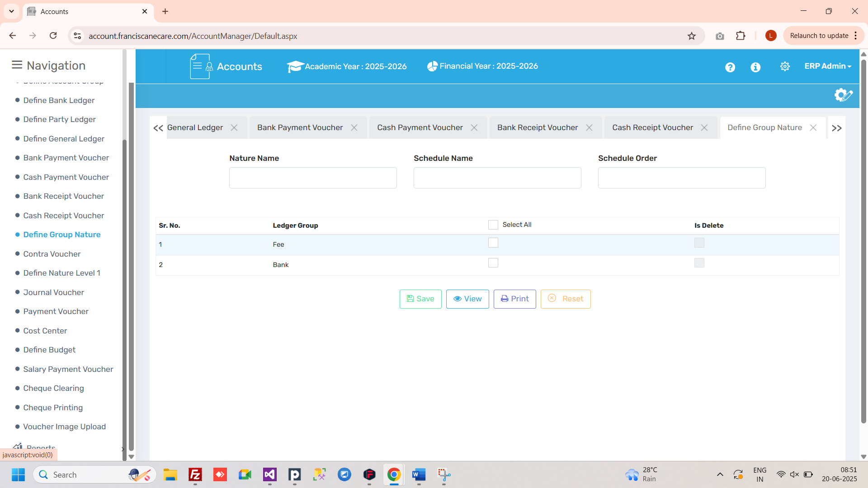Click the Save button
868x488 pixels.
[x=420, y=299]
